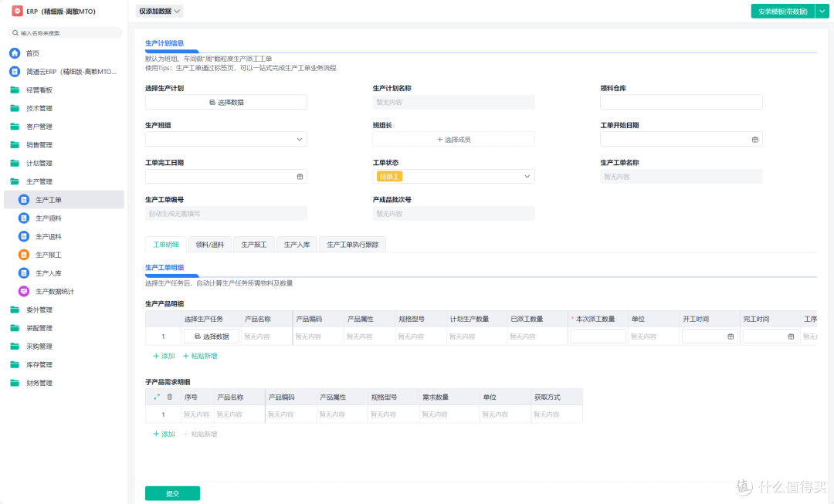Select the 生产入库 form icon
Viewport: 834px width, 504px height.
point(24,273)
